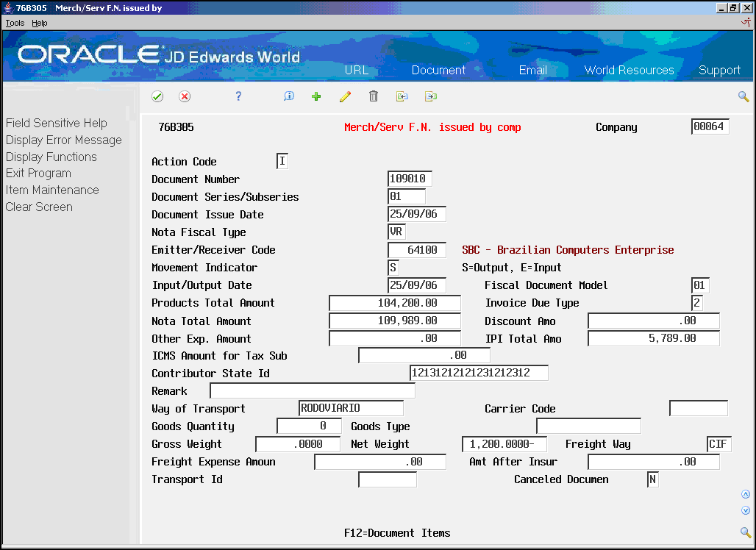Image resolution: width=756 pixels, height=550 pixels.
Task: Open the Support banner link
Action: 719,71
